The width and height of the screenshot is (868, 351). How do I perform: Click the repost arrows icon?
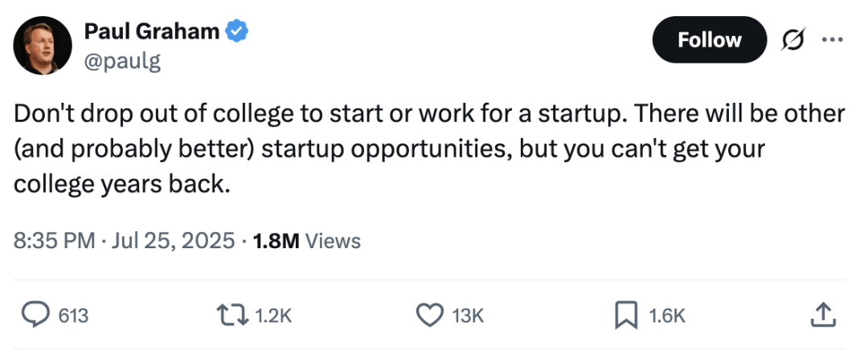[x=235, y=316]
